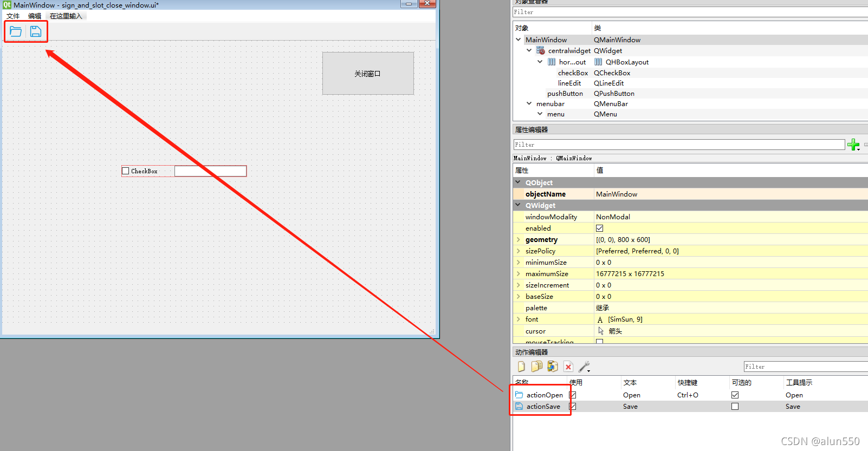Click the Ctrl+O shortcut cell

click(688, 395)
